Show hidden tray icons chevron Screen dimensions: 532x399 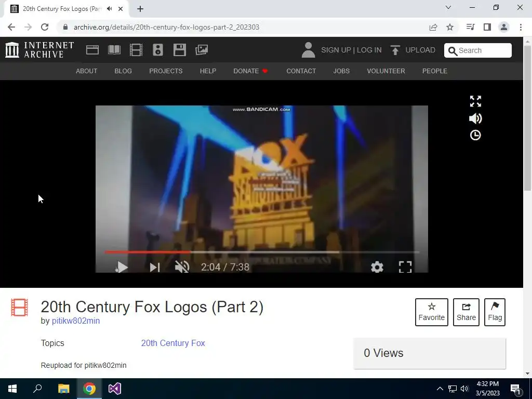tap(440, 389)
